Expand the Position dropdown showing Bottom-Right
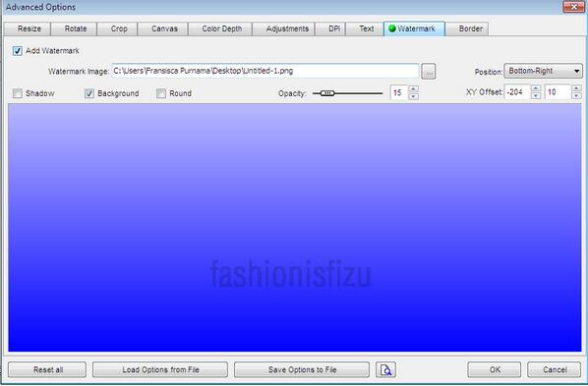The image size is (588, 386). 543,71
